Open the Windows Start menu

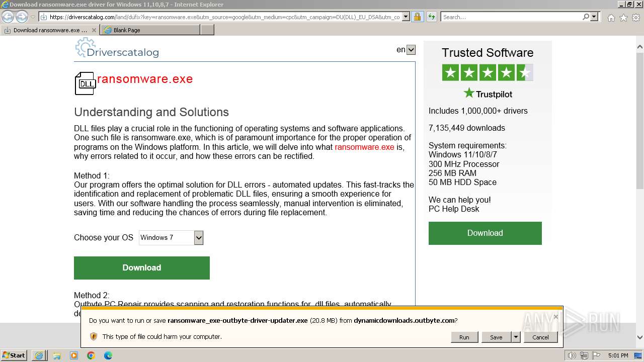[x=14, y=355]
